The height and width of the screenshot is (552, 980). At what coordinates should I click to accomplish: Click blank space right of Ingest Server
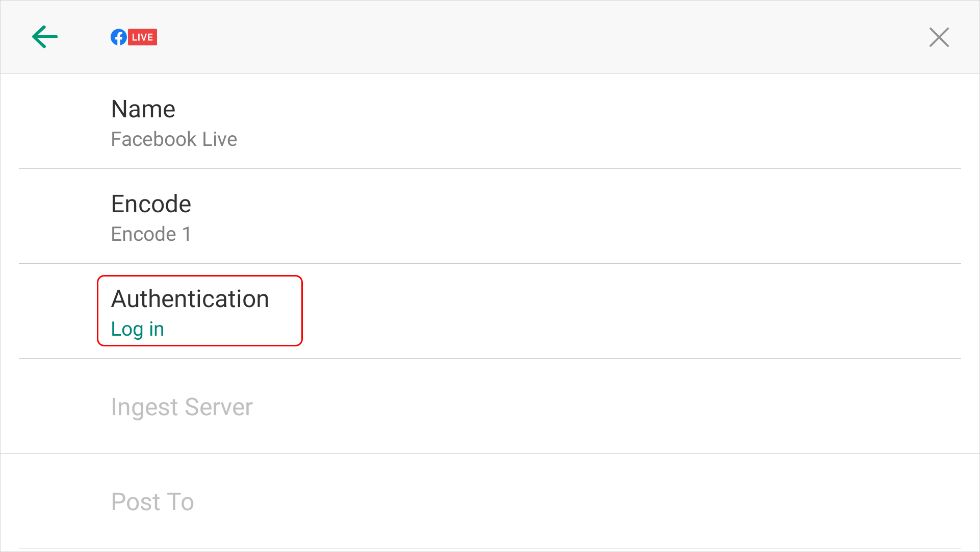tap(561, 407)
